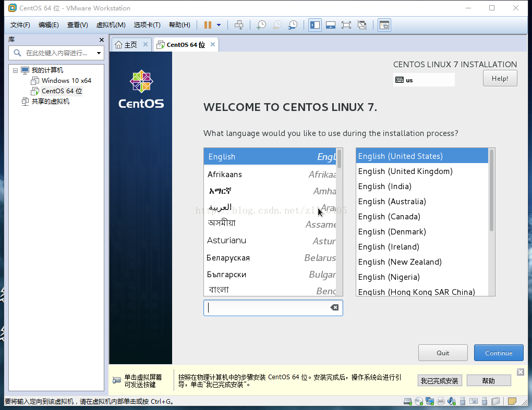Enter full screen mode icon
532x410 pixels.
click(346, 24)
